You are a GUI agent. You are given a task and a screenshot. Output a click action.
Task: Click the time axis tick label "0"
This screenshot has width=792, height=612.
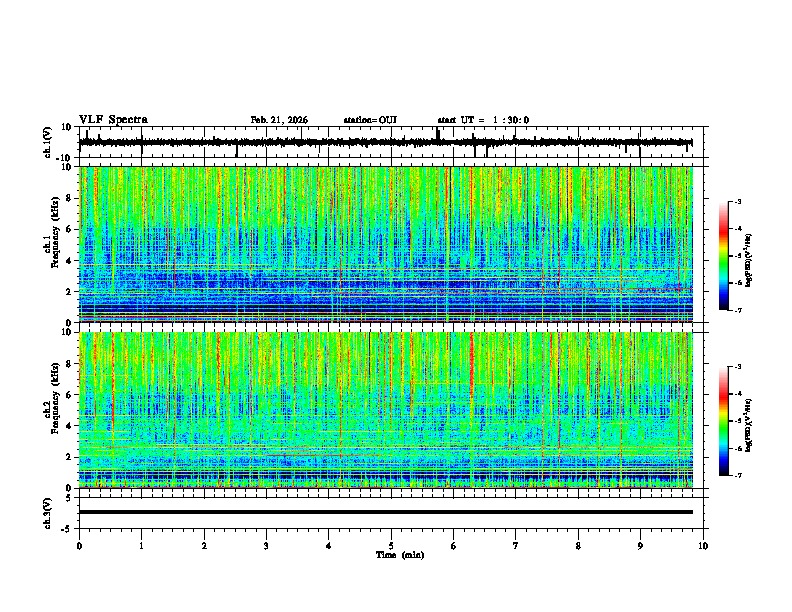(x=79, y=546)
